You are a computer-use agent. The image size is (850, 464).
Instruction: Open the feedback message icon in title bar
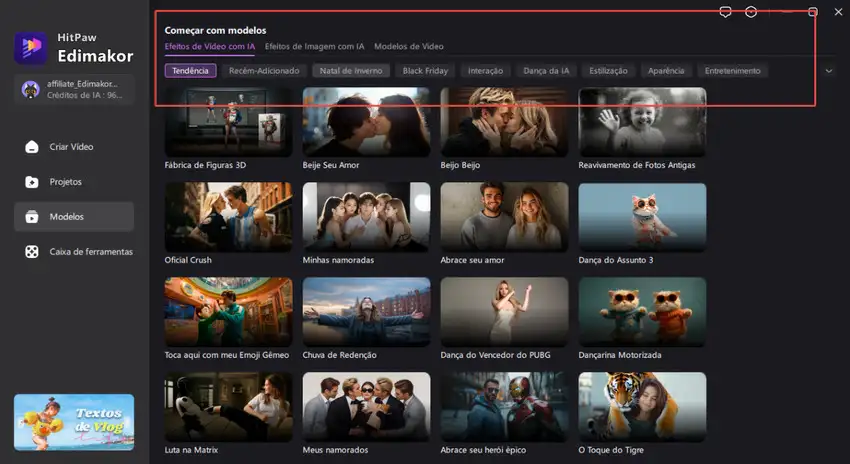point(726,12)
